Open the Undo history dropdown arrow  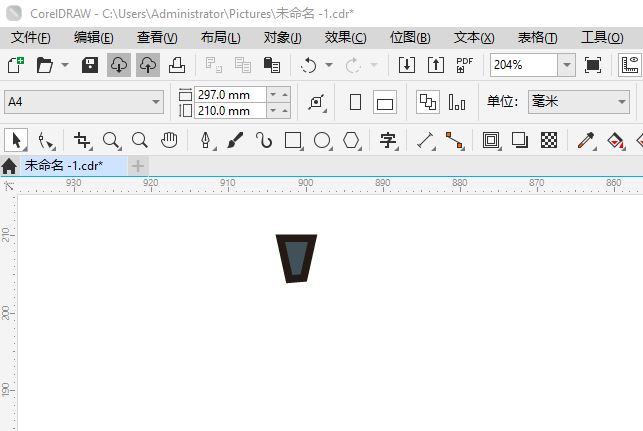coord(329,65)
